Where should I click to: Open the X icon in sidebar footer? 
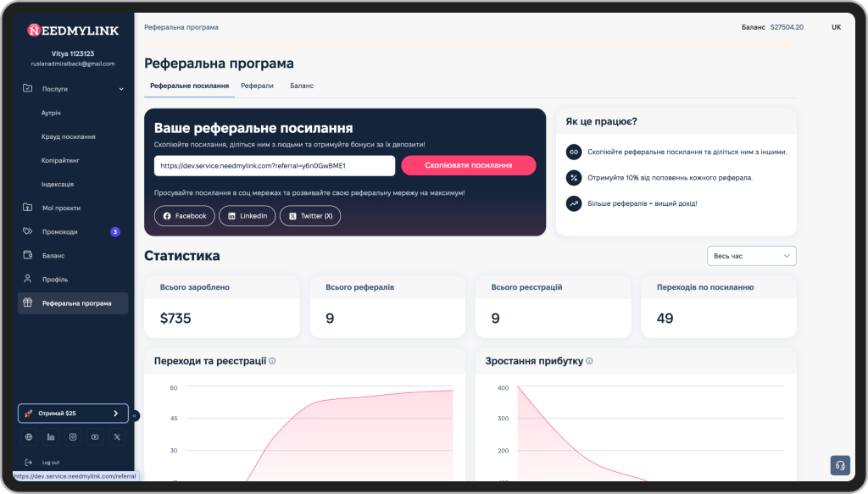point(117,437)
